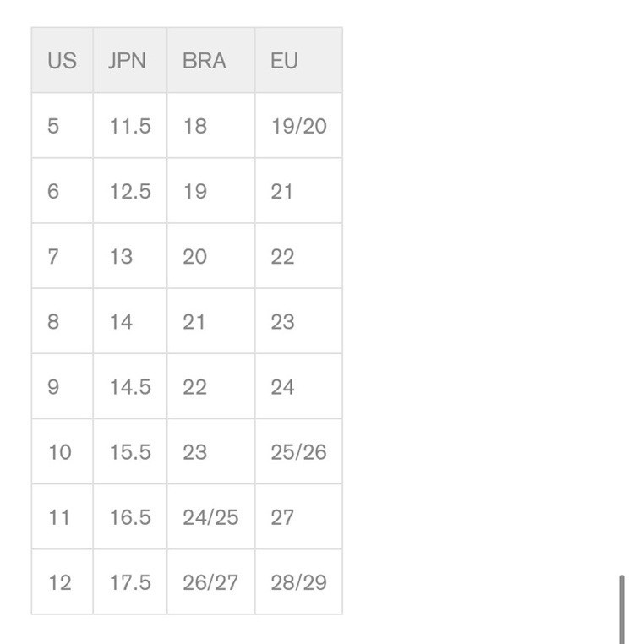Viewport: 644px width, 644px height.
Task: Click the BRA size 24/25 cell
Action: [210, 516]
